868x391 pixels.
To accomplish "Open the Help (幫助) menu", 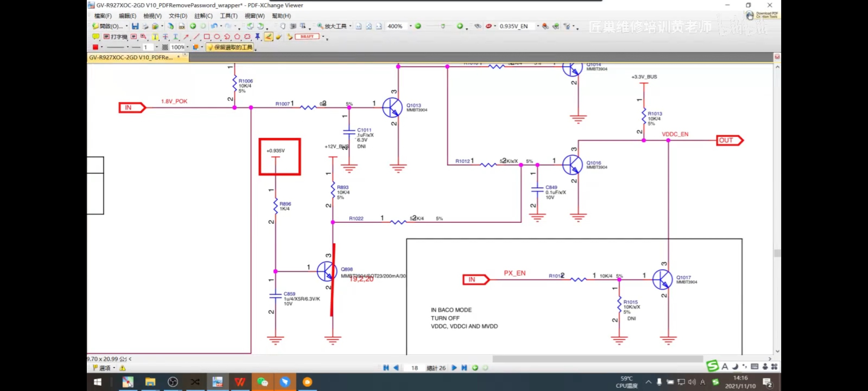I will click(x=281, y=16).
